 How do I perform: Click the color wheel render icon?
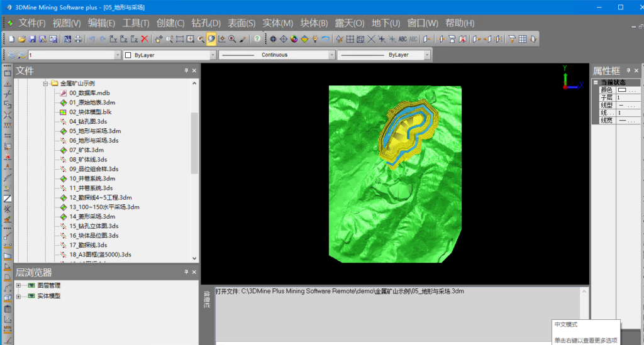pyautogui.click(x=294, y=39)
